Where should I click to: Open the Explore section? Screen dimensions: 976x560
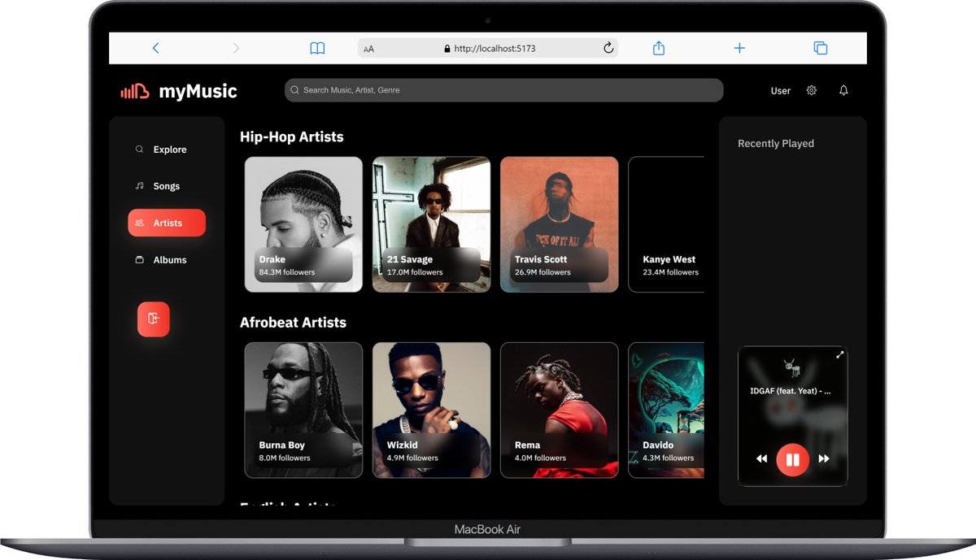pyautogui.click(x=167, y=150)
